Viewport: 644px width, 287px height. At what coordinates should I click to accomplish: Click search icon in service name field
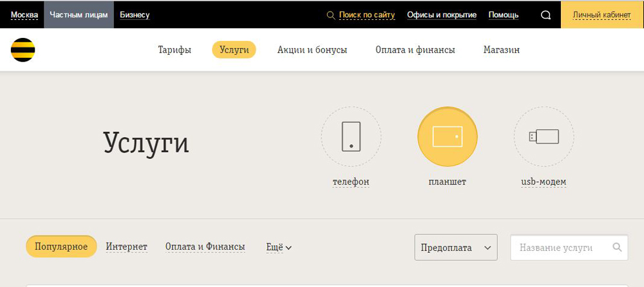point(617,247)
